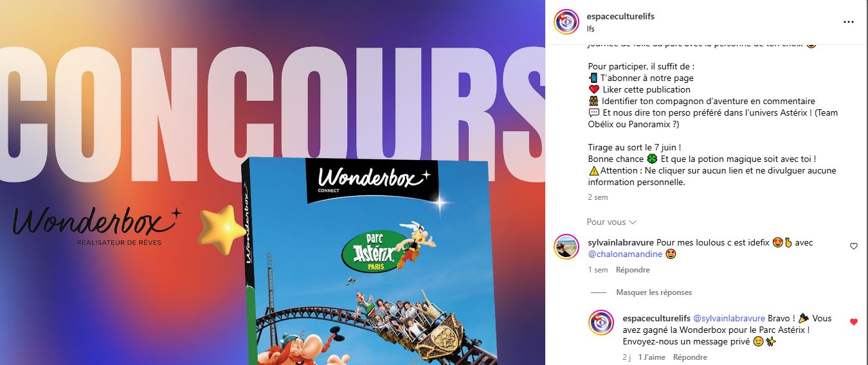Image resolution: width=868 pixels, height=365 pixels.
Task: Click Répondre under the espaceculturelifs reply
Action: (x=690, y=357)
